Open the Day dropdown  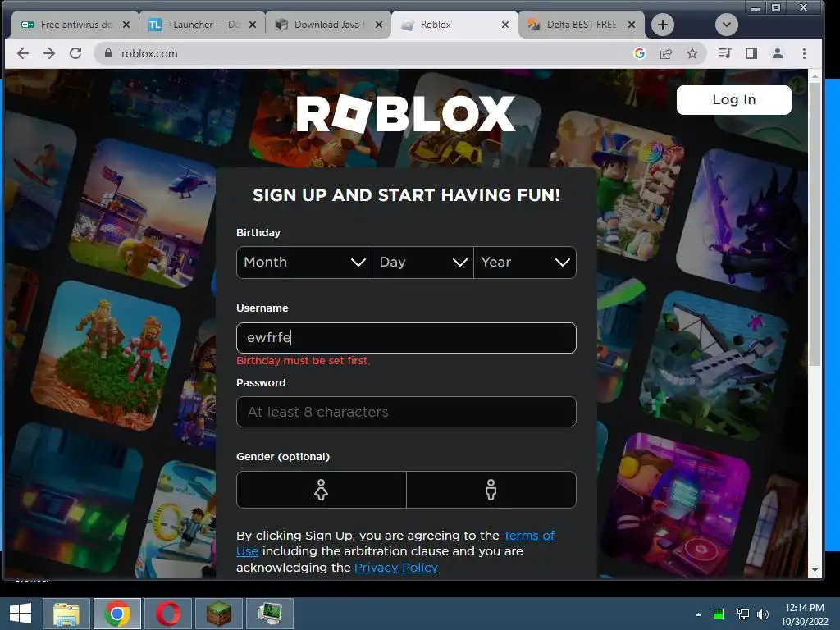pos(422,262)
